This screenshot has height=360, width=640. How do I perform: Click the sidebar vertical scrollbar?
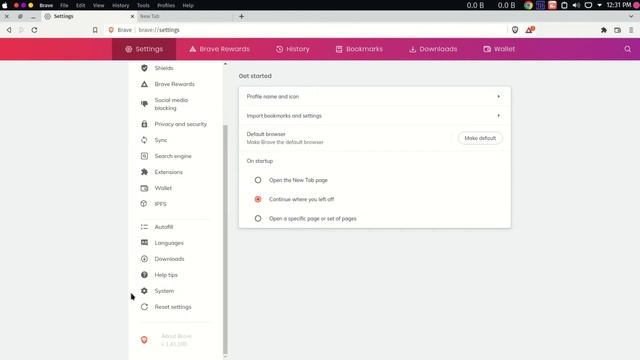click(225, 240)
